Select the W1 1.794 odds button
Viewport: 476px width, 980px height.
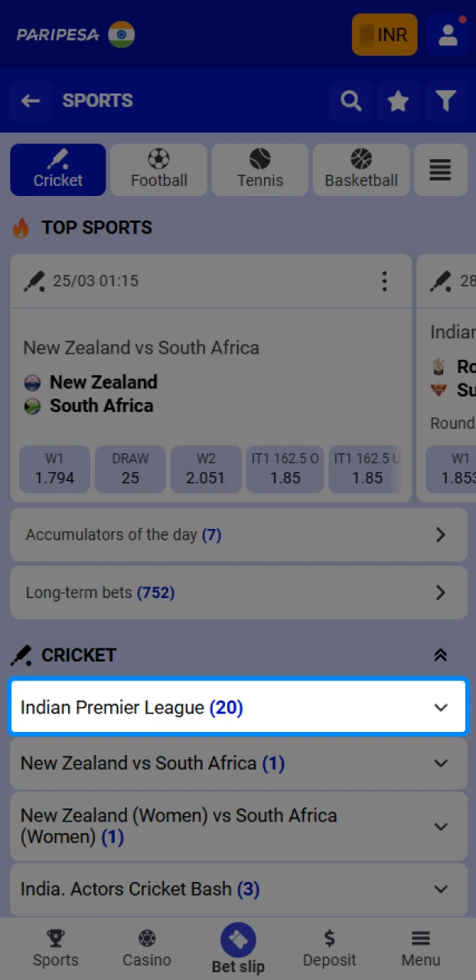[x=54, y=469]
